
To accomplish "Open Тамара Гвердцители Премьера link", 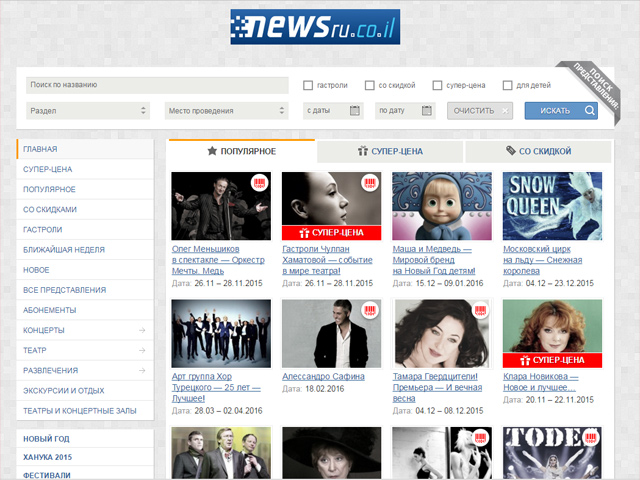I will click(x=438, y=387).
